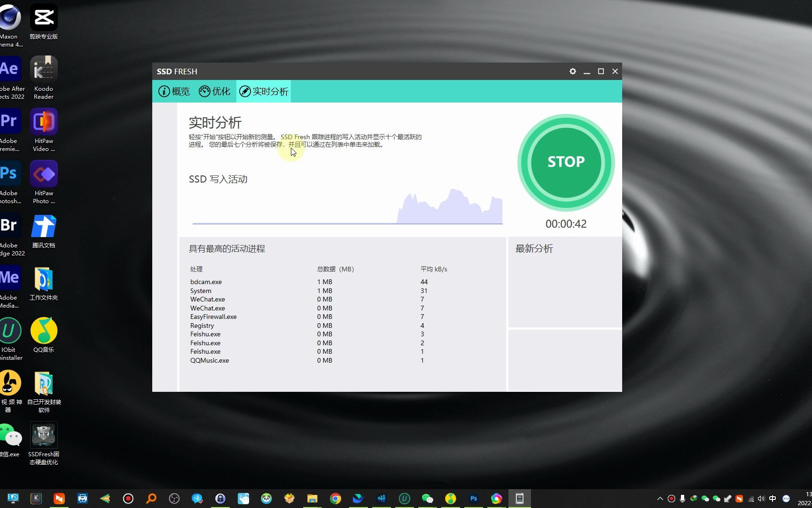Screen dimensions: 812x508
Task: Open SSD Fresh settings gear
Action: click(572, 71)
